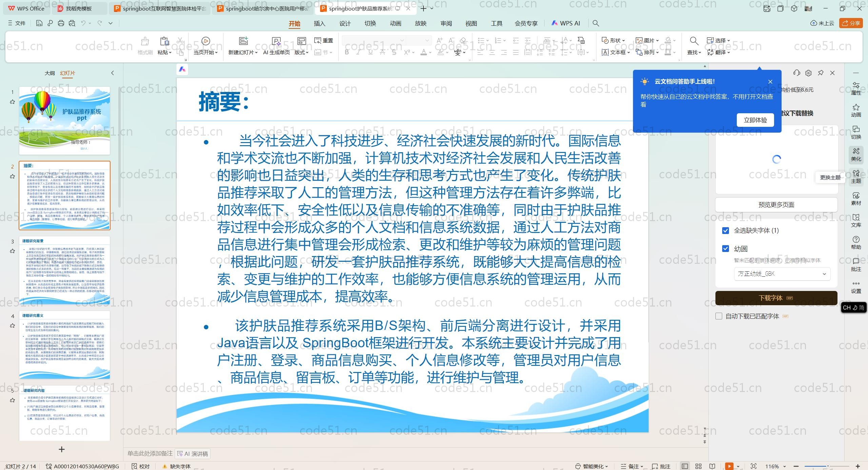Click the 下载字体 button
868x470 pixels.
pyautogui.click(x=776, y=298)
